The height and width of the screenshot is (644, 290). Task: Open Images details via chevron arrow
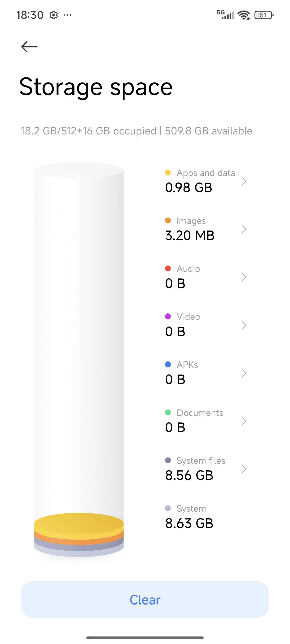tap(243, 229)
